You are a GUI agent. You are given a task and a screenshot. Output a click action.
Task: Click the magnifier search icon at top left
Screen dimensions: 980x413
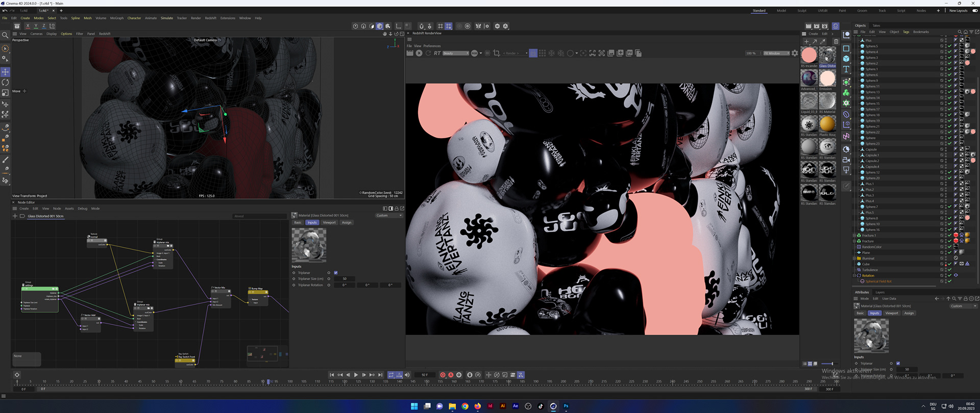pos(5,35)
